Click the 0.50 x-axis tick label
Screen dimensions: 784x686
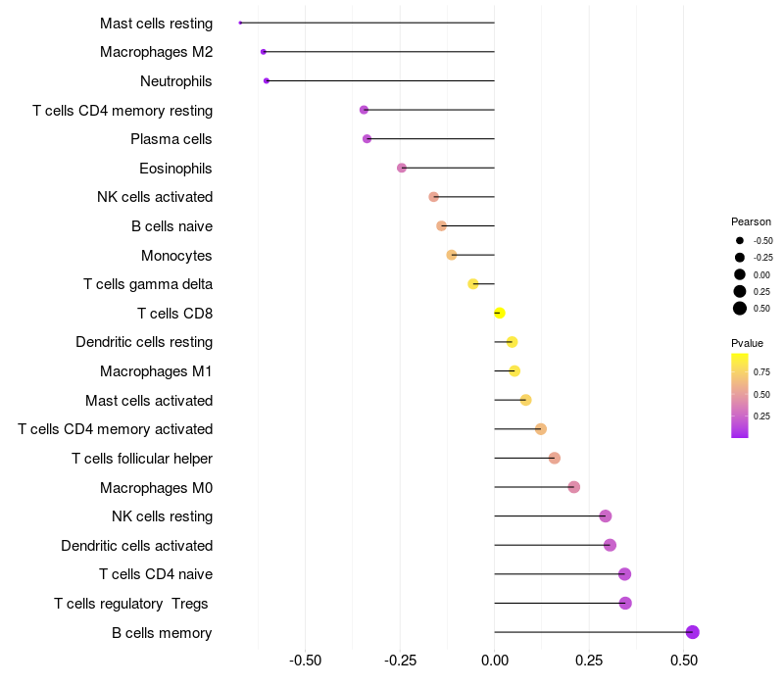coord(684,661)
